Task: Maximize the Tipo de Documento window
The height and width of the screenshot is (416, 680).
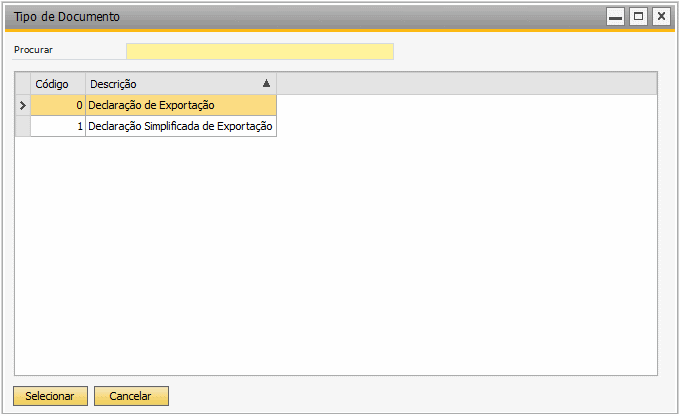Action: (638, 16)
